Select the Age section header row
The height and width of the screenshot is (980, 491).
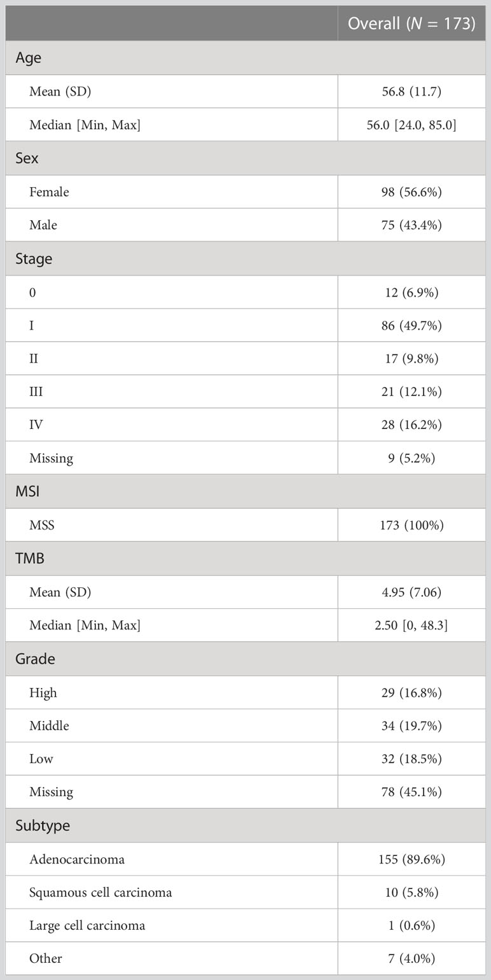(246, 58)
